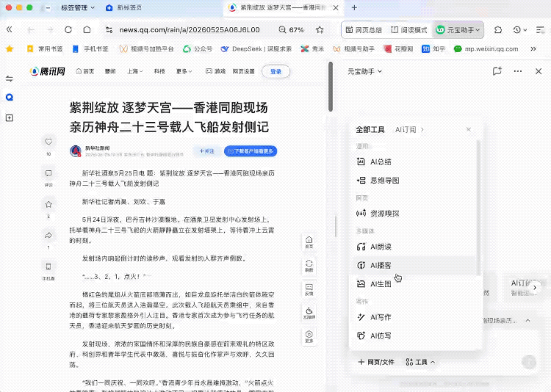Expand the 元宝助手 panel title dropdown

tap(364, 71)
